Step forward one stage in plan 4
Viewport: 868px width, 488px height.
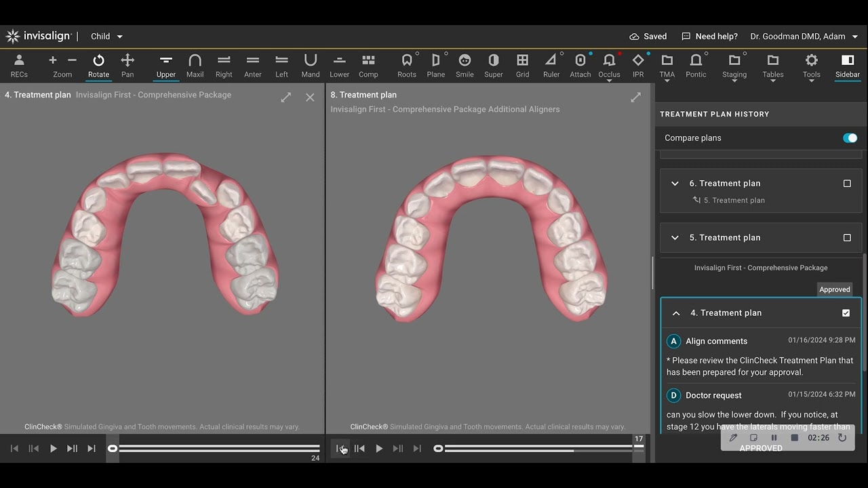click(72, 449)
